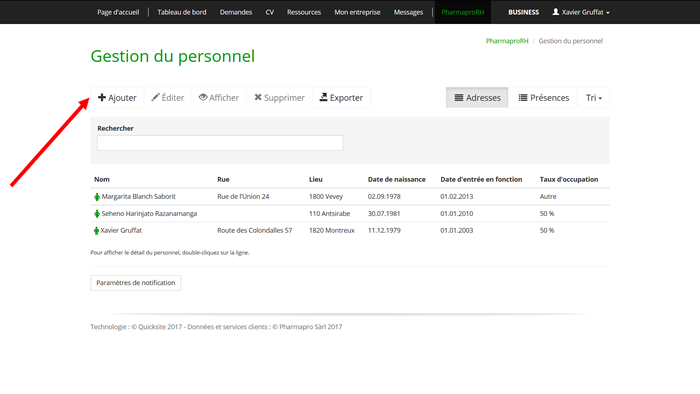Viewport: 700px width, 394px height.
Task: Click Gestion du personnel breadcrumb text
Action: [571, 41]
